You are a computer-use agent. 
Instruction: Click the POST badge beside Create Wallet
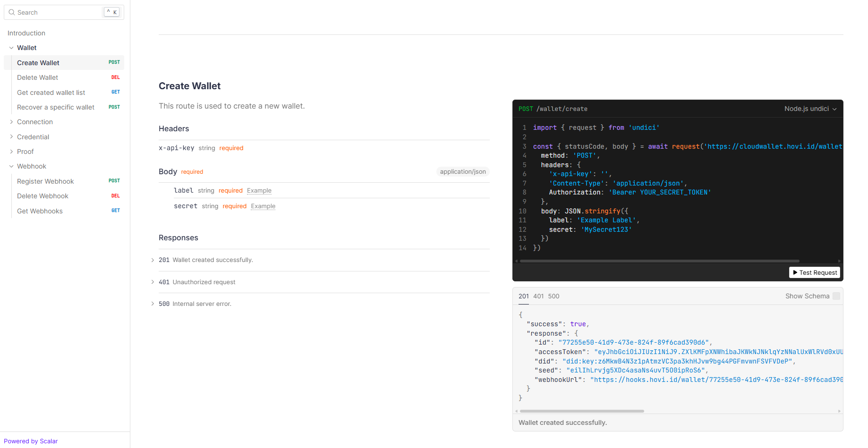tap(114, 62)
